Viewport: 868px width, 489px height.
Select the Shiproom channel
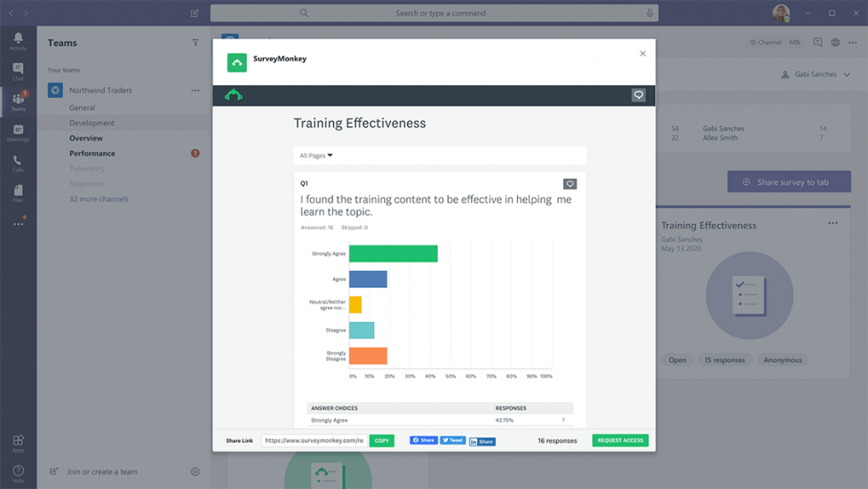[86, 184]
